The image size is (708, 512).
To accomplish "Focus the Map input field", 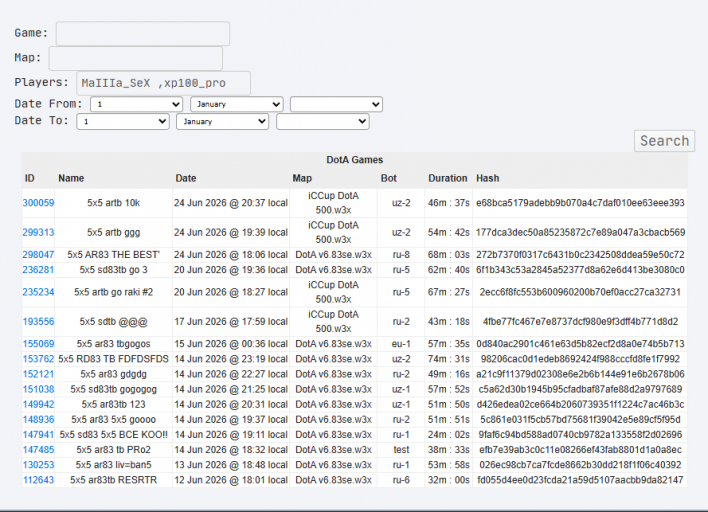I will pos(135,58).
